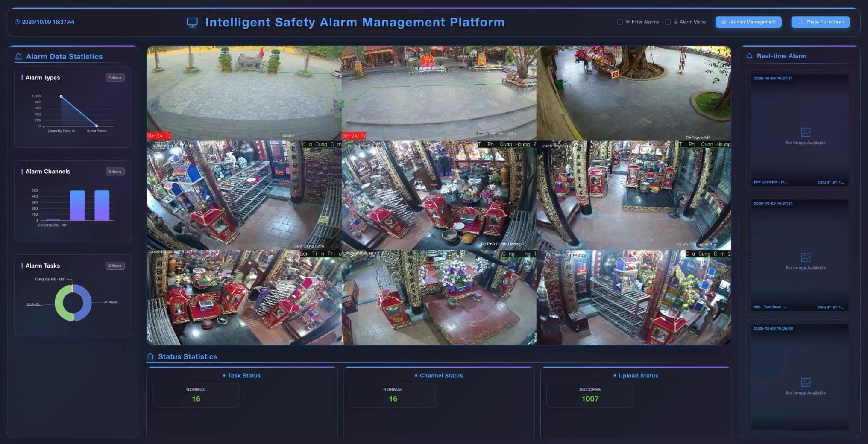Enable the Alarm Voice checkbox
The width and height of the screenshot is (868, 444).
pos(668,22)
